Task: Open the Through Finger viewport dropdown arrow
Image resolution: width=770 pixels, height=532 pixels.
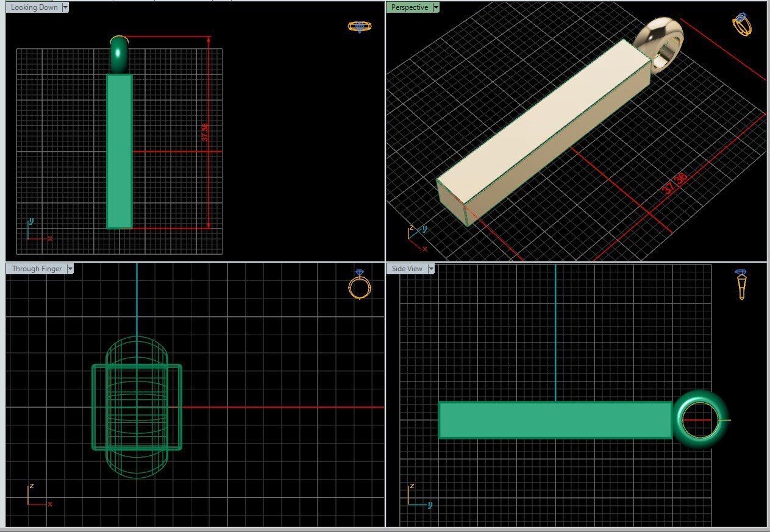Action: 70,269
